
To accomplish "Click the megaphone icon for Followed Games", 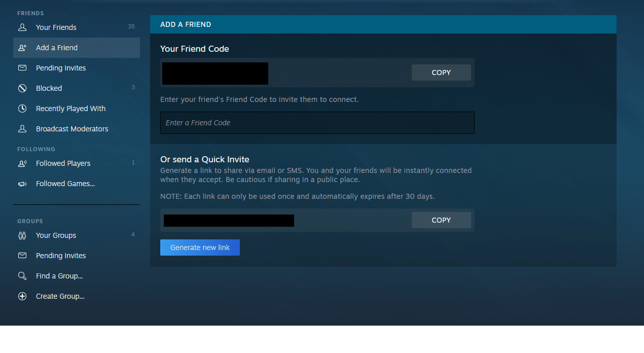I will (x=22, y=184).
